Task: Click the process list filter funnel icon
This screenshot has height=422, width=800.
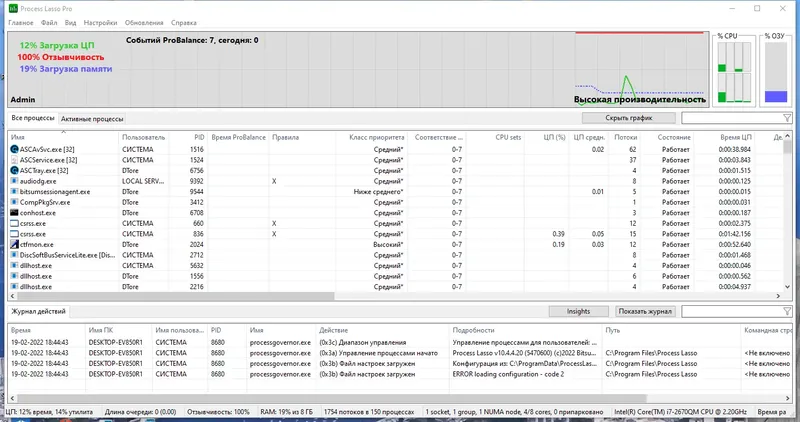Action: coord(787,118)
